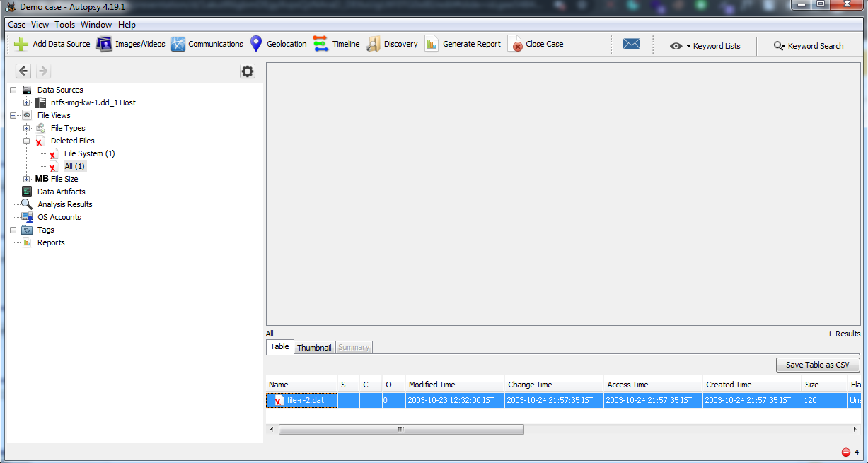Open the Timeline icon

[320, 44]
